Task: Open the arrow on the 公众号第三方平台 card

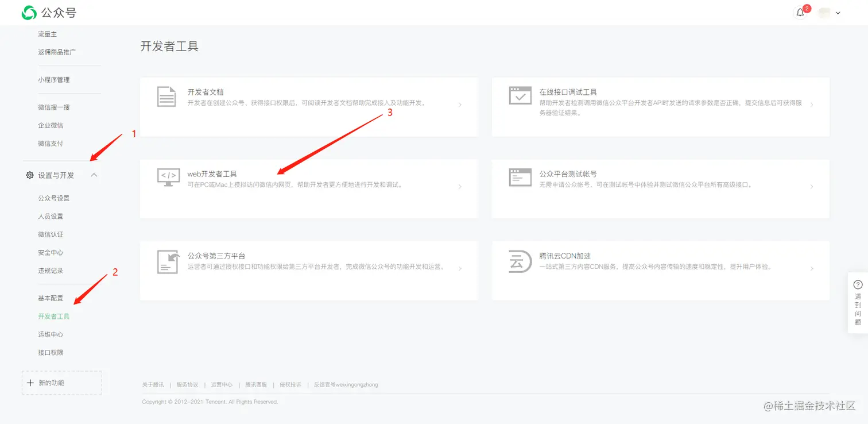Action: pos(460,269)
